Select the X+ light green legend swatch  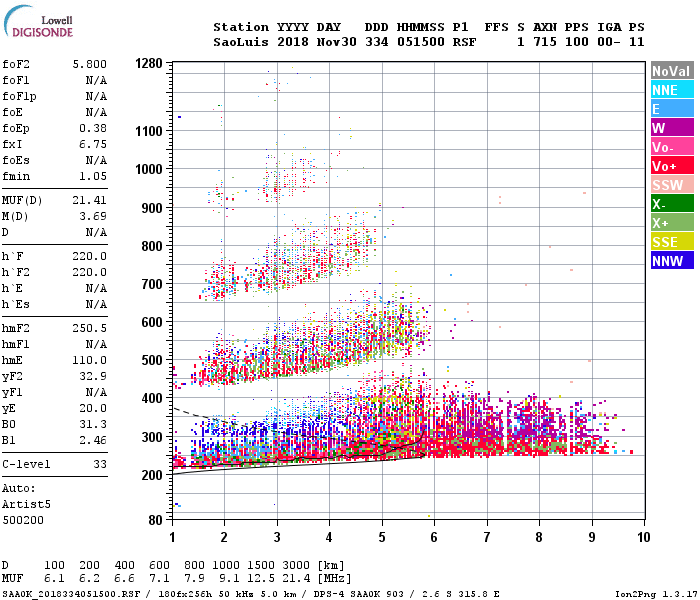tap(672, 223)
